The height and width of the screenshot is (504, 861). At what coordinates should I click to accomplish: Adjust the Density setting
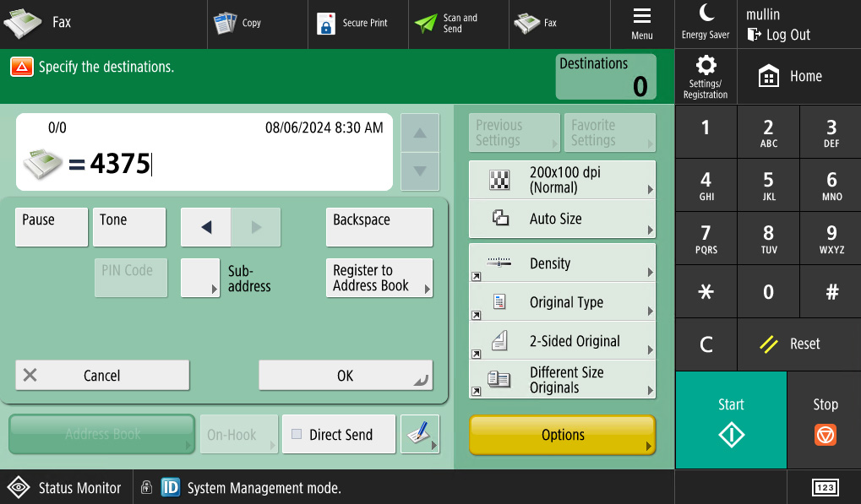tap(562, 263)
